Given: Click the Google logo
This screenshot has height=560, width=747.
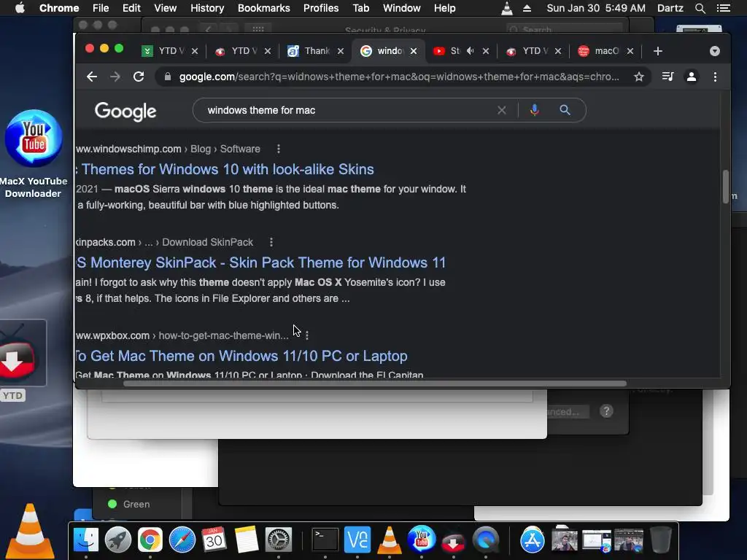Looking at the screenshot, I should (x=125, y=112).
